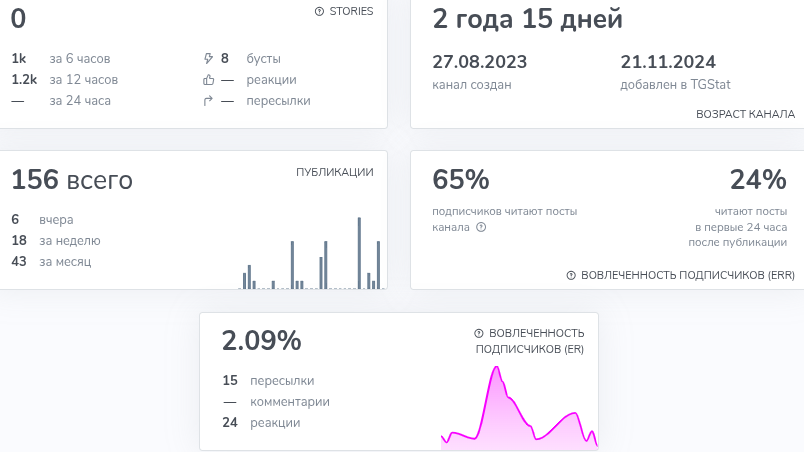Click the ВОЗРАСТ КАНАЛА label
This screenshot has width=804, height=452.
(x=746, y=114)
